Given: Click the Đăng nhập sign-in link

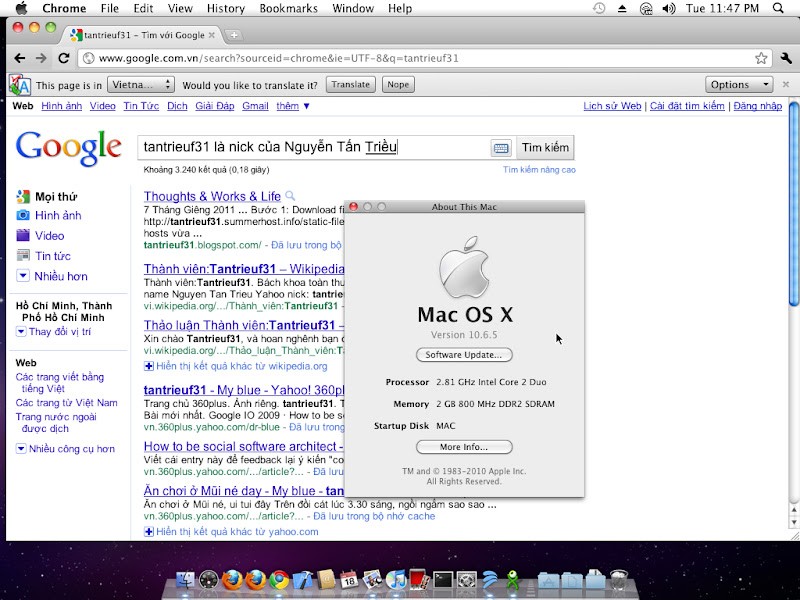Looking at the screenshot, I should [758, 106].
